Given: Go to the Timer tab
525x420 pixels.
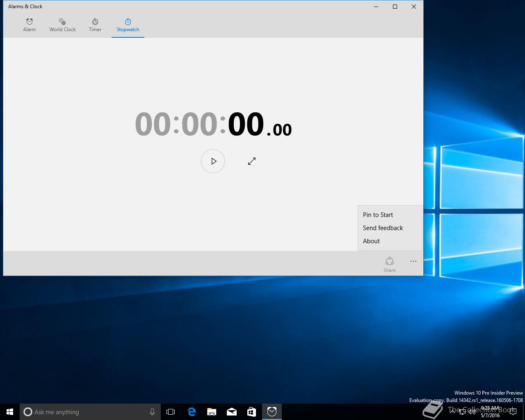Looking at the screenshot, I should click(x=95, y=25).
